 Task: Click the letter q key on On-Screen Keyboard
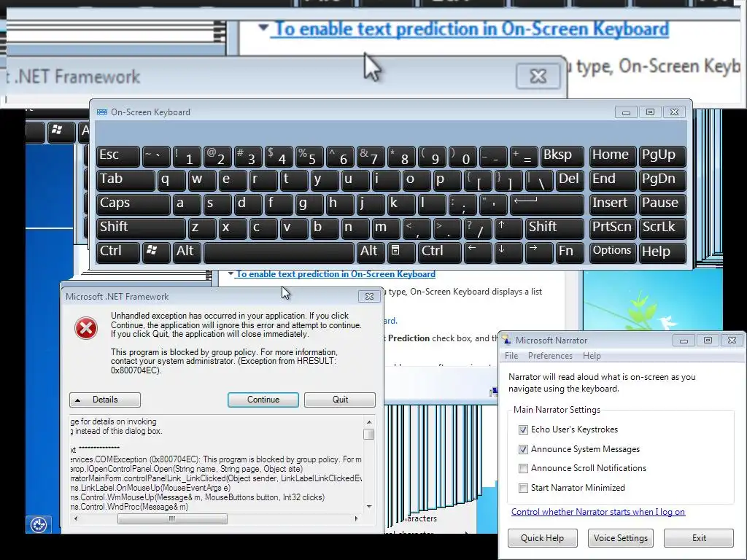click(x=171, y=180)
